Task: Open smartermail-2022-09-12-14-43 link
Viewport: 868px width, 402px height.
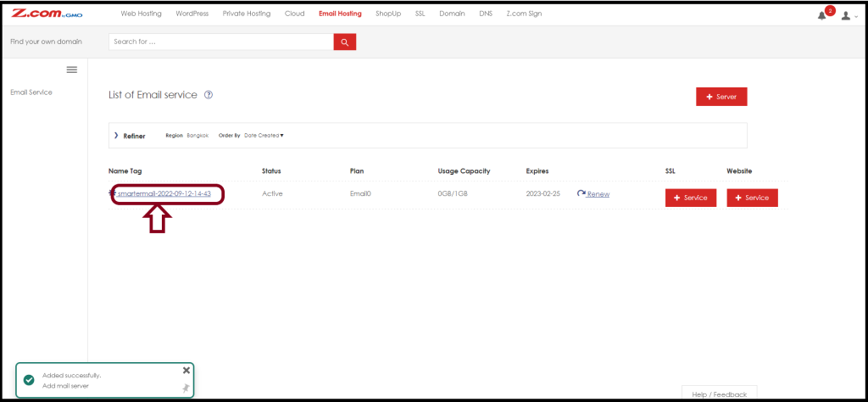Action: click(x=164, y=194)
